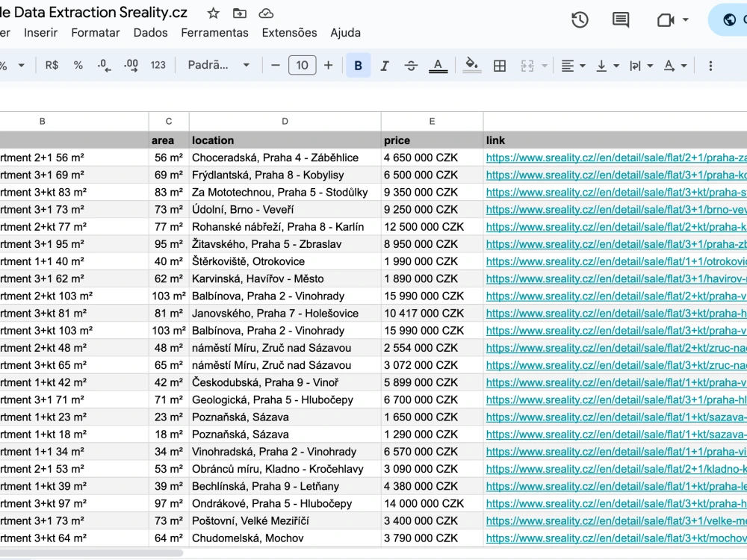Open the borders tool
This screenshot has height=560, width=747.
click(x=499, y=65)
